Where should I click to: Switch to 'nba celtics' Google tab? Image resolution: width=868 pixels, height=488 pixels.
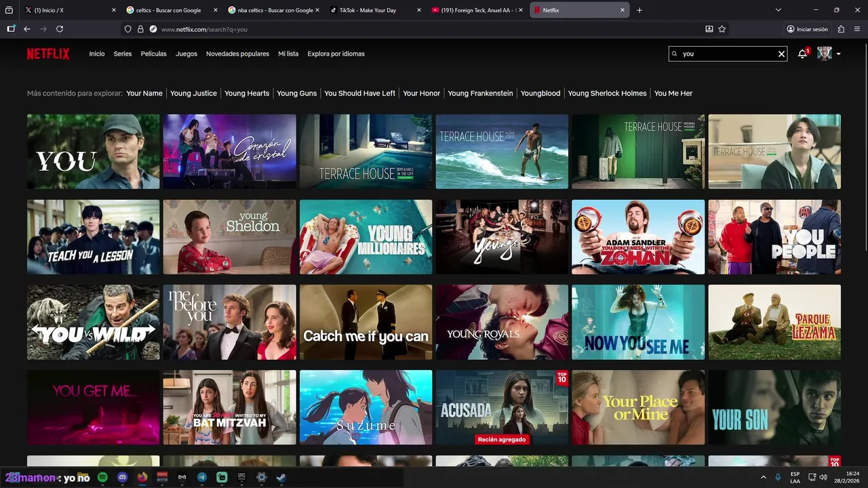(273, 10)
